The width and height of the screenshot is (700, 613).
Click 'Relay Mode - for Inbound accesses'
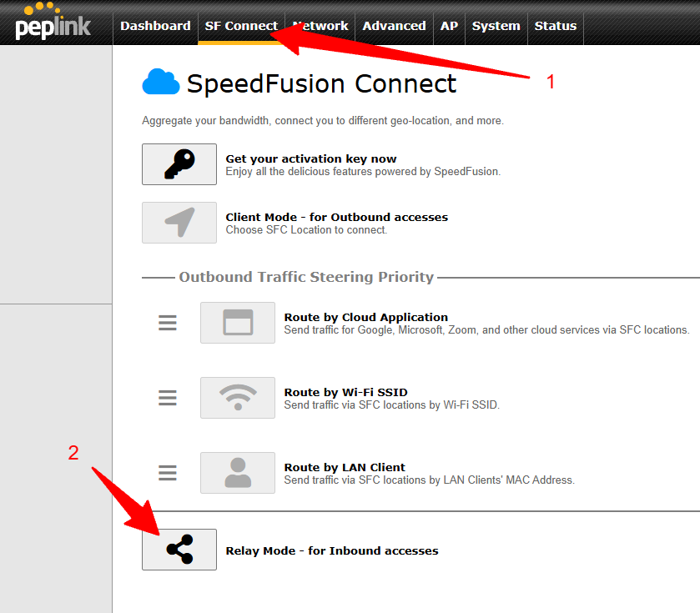pos(332,551)
